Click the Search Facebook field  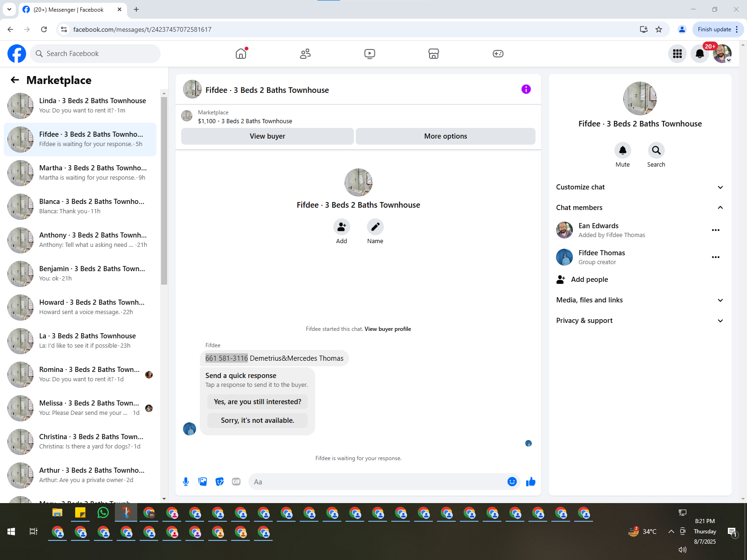[95, 54]
